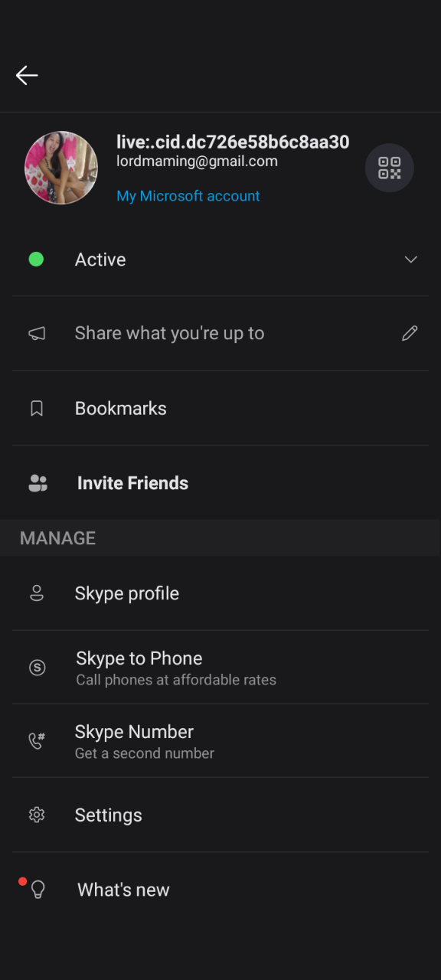
Task: Tap the profile picture thumbnail
Action: (x=61, y=168)
